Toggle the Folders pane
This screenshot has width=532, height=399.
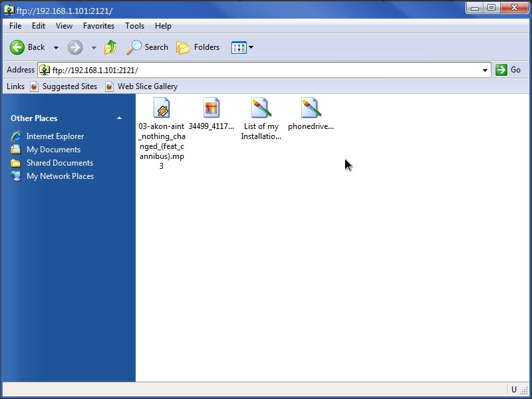(198, 47)
